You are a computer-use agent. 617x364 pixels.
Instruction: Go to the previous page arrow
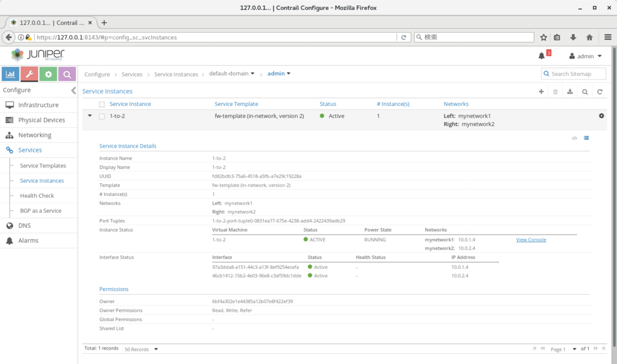click(543, 348)
